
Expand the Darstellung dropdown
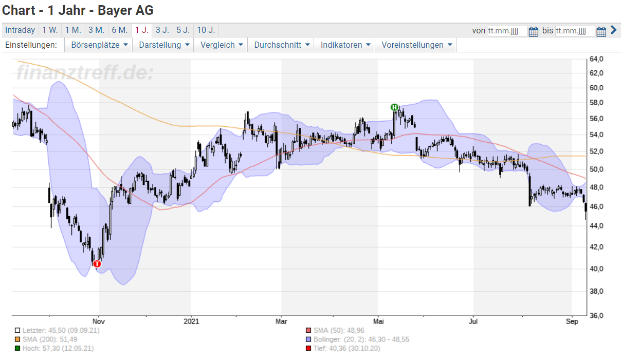(x=164, y=45)
